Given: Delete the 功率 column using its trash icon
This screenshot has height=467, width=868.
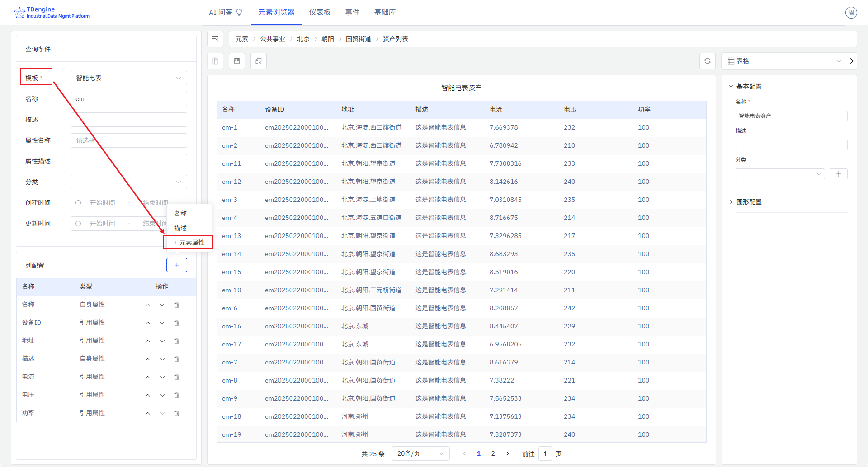Looking at the screenshot, I should pyautogui.click(x=177, y=413).
